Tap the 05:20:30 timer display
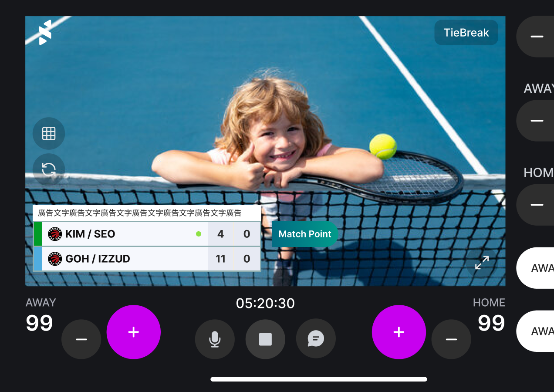Image resolution: width=554 pixels, height=392 pixels. [265, 303]
